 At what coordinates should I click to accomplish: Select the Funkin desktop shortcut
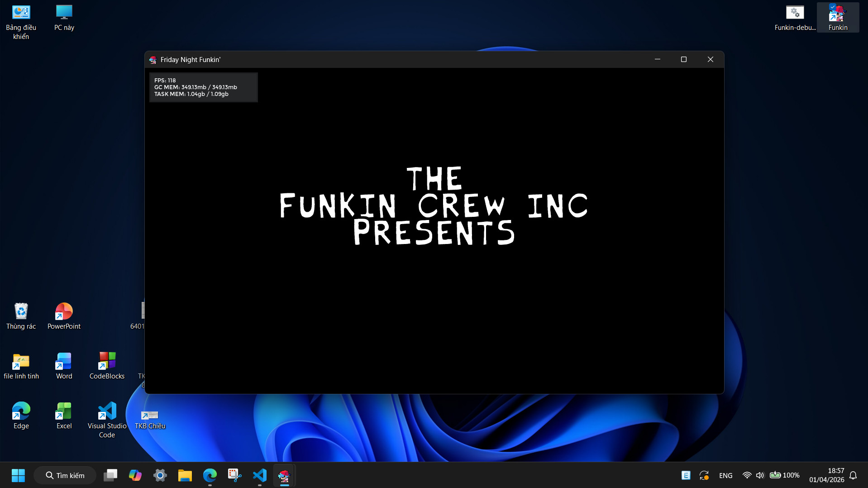tap(838, 18)
